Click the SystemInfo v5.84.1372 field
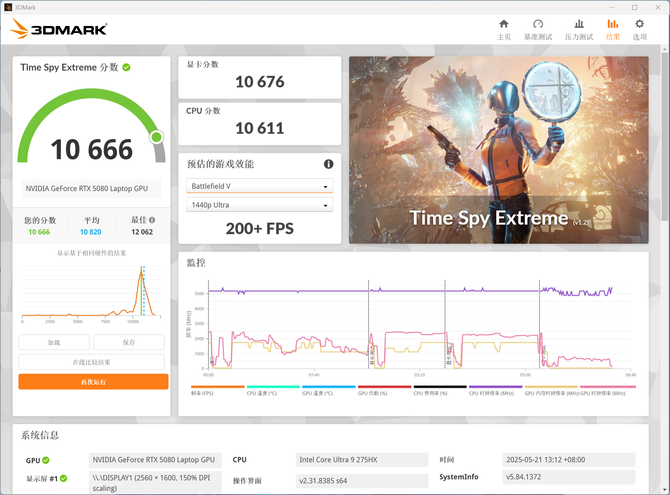 (x=569, y=477)
